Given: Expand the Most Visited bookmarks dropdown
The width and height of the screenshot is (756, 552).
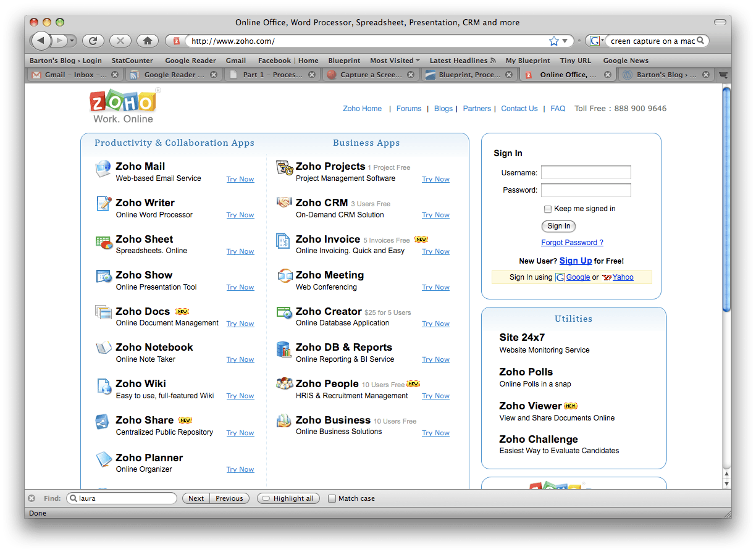Looking at the screenshot, I should (x=395, y=61).
